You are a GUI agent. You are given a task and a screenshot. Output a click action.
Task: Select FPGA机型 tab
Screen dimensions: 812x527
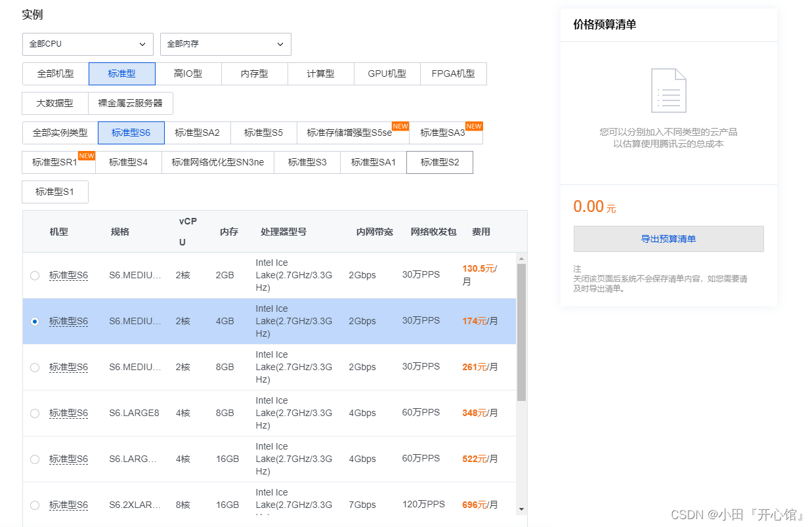454,74
